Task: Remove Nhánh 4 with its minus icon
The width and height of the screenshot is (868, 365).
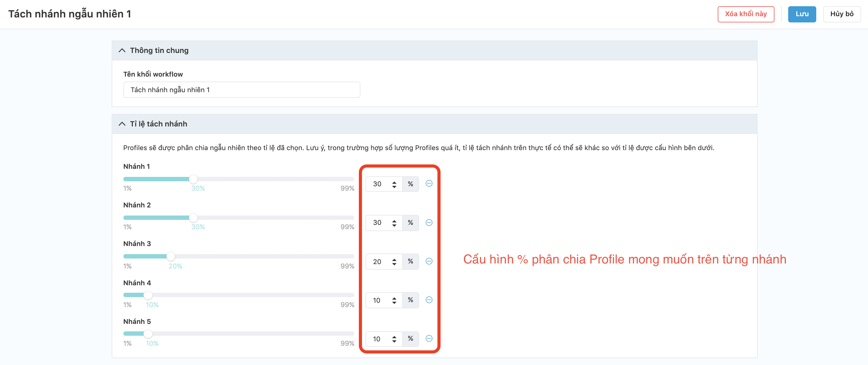Action: (429, 300)
